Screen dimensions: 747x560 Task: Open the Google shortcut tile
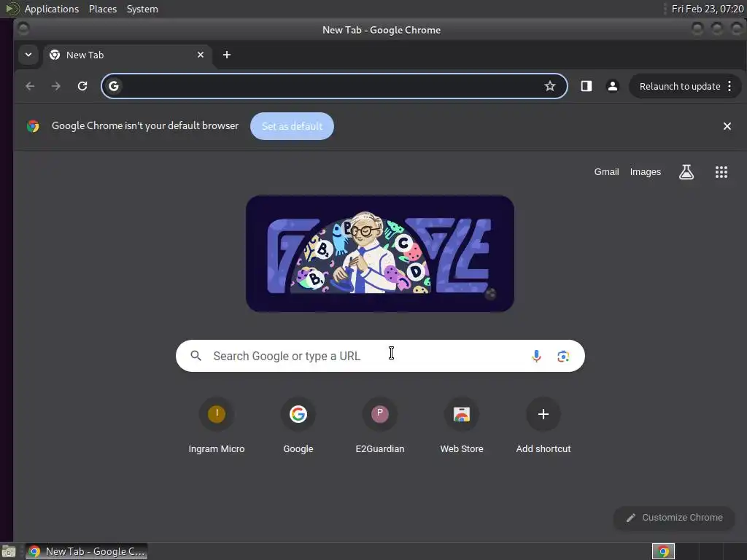pos(298,425)
